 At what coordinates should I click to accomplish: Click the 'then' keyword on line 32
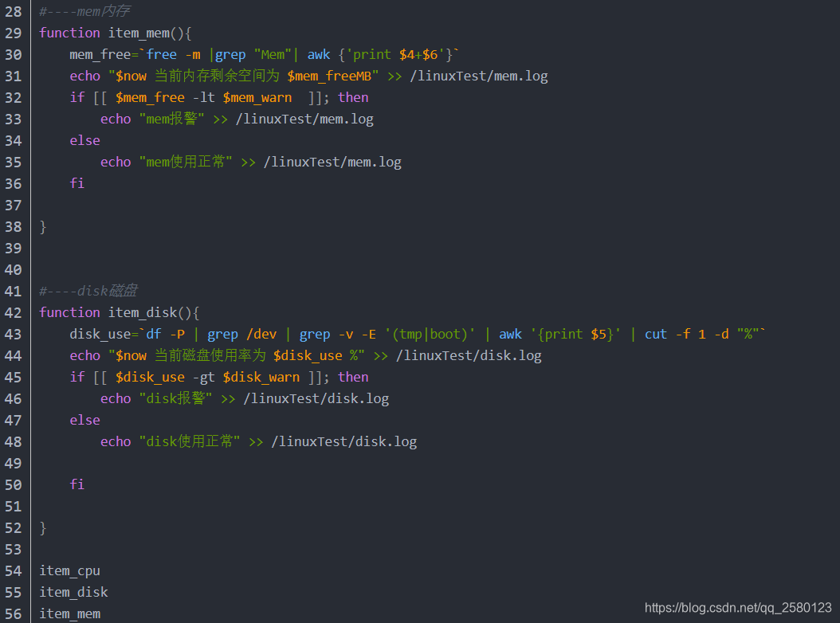pyautogui.click(x=353, y=97)
